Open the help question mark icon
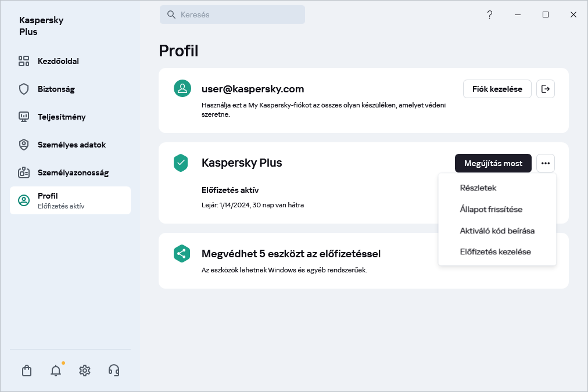The height and width of the screenshot is (392, 588). pyautogui.click(x=490, y=15)
